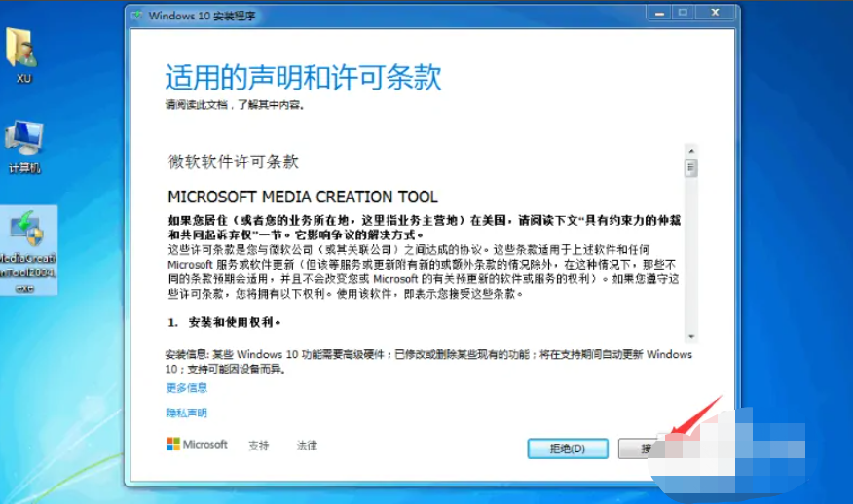This screenshot has height=504, width=853.
Task: Click the text 请阅读此文档，了解其中内容
Action: (235, 105)
